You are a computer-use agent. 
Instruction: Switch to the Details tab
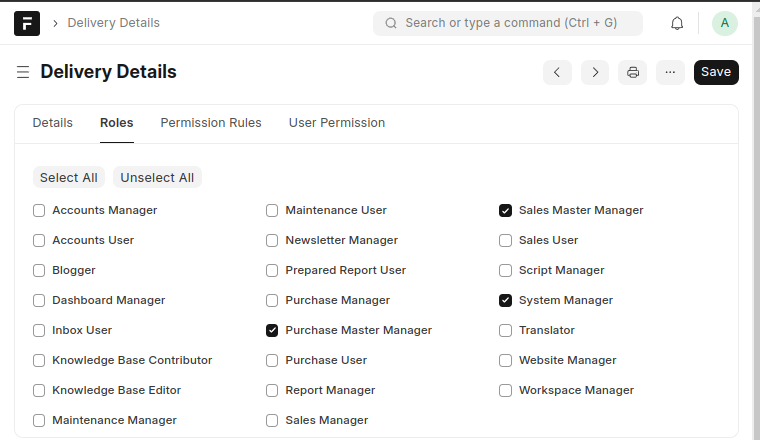[52, 123]
